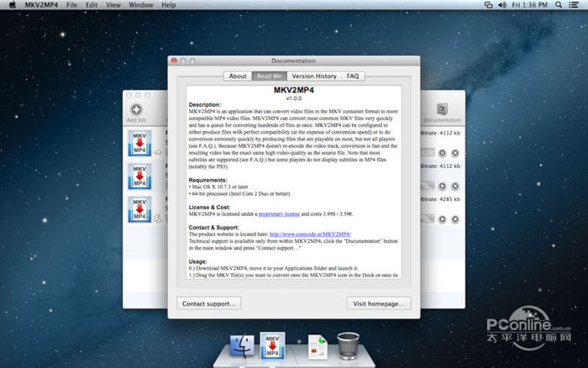Pause the first conversion job

[442, 153]
